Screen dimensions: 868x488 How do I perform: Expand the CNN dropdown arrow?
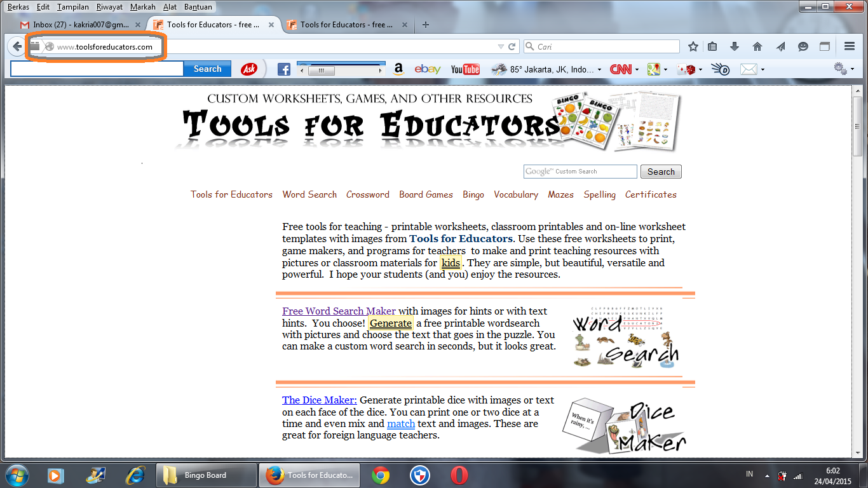tap(637, 69)
